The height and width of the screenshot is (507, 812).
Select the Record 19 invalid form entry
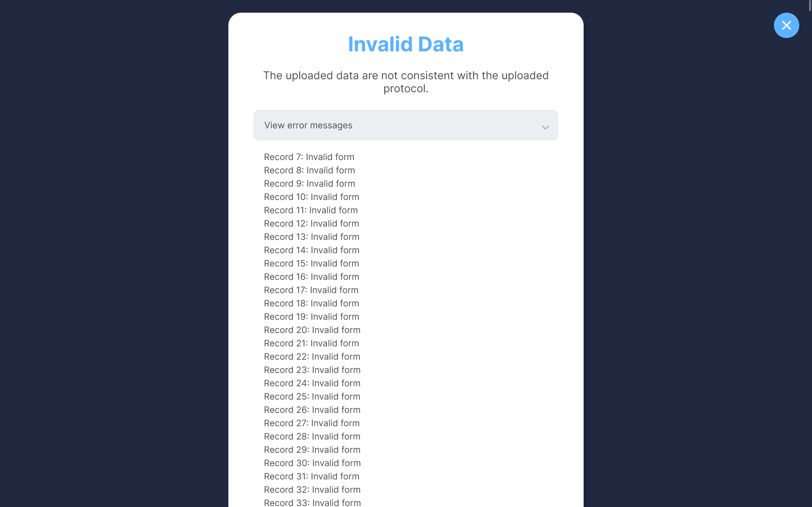click(311, 317)
